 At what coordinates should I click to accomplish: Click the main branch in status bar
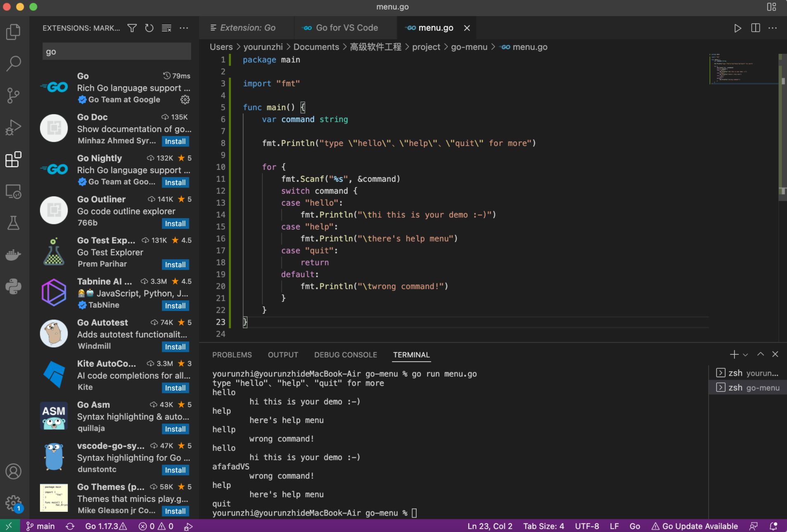click(x=40, y=526)
